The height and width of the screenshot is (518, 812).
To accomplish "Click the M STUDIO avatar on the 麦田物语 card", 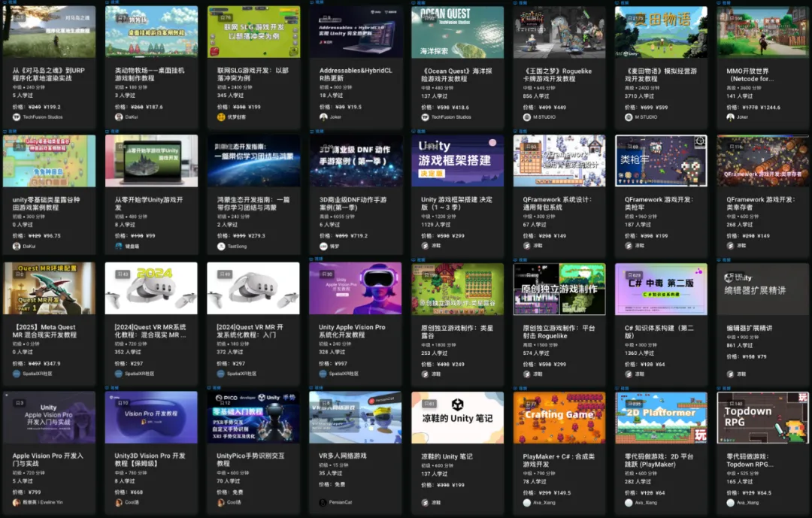I will (x=629, y=117).
